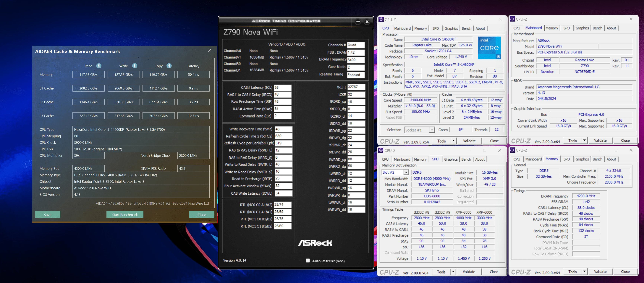
Task: Click Save button in AIDA64
Action: pyautogui.click(x=48, y=214)
